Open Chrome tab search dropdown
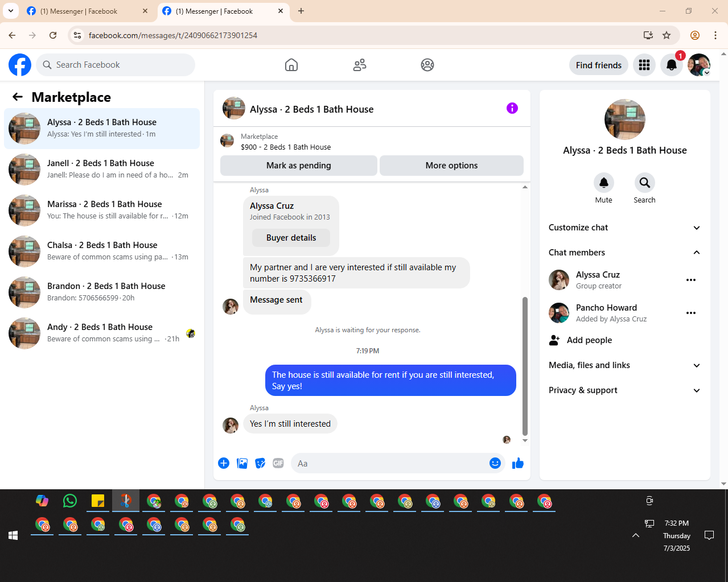This screenshot has width=728, height=582. (11, 11)
